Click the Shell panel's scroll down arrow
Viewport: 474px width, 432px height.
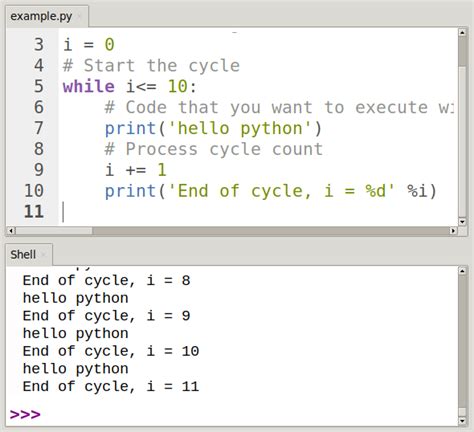click(x=462, y=421)
